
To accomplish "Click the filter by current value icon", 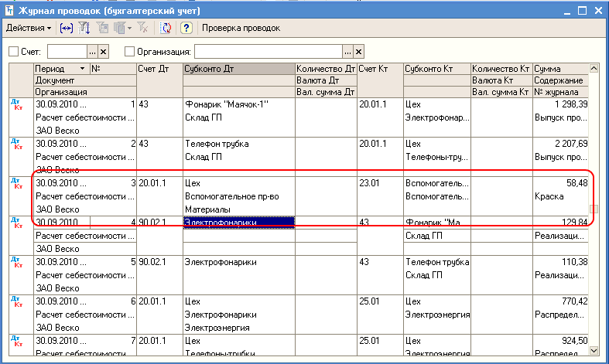I will pyautogui.click(x=104, y=28).
